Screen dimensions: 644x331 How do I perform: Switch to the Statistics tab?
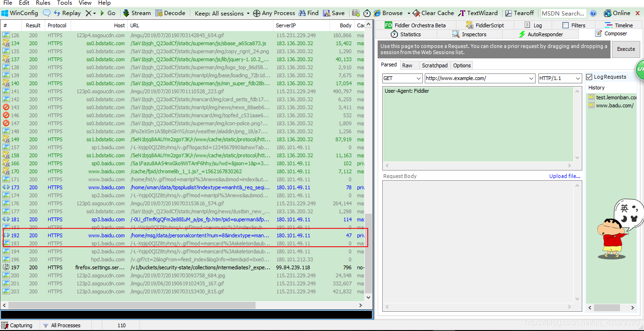(406, 34)
